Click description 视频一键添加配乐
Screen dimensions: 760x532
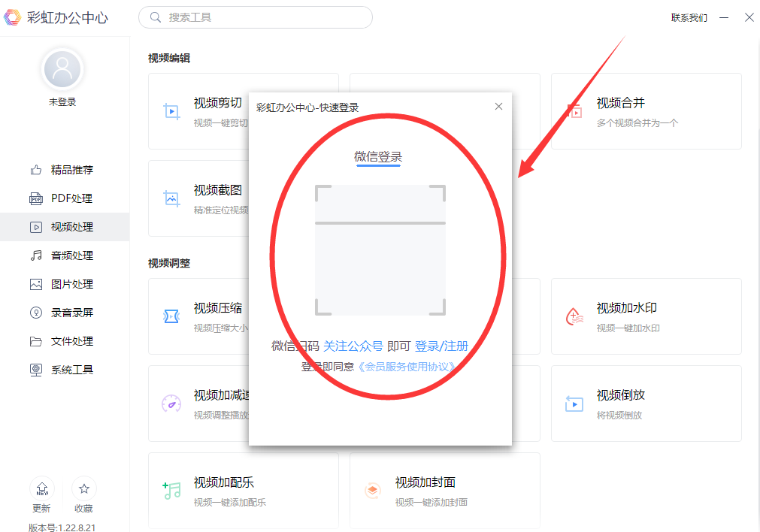[x=230, y=503]
